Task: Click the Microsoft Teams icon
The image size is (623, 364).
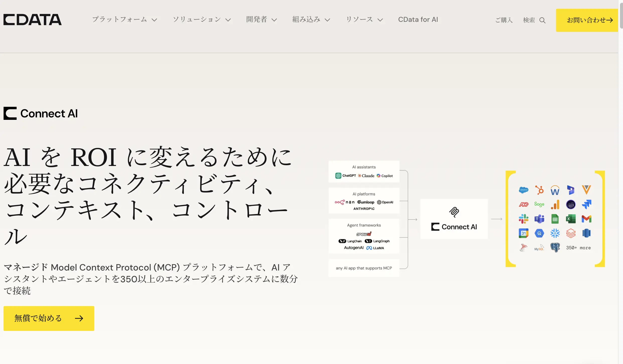Action: click(x=539, y=219)
